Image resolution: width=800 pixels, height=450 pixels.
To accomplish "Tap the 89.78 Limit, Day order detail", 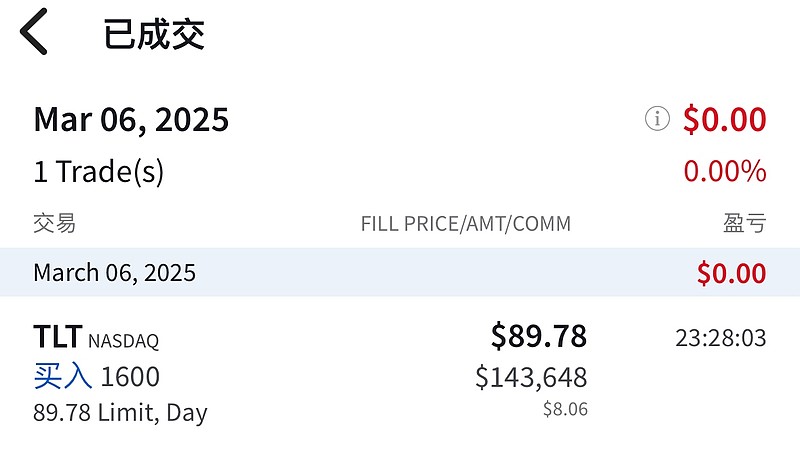I will point(120,413).
